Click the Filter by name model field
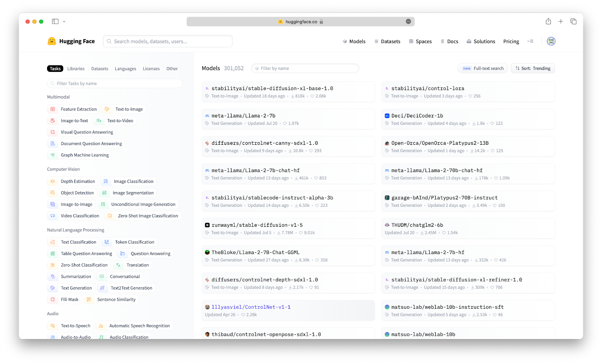 [305, 68]
